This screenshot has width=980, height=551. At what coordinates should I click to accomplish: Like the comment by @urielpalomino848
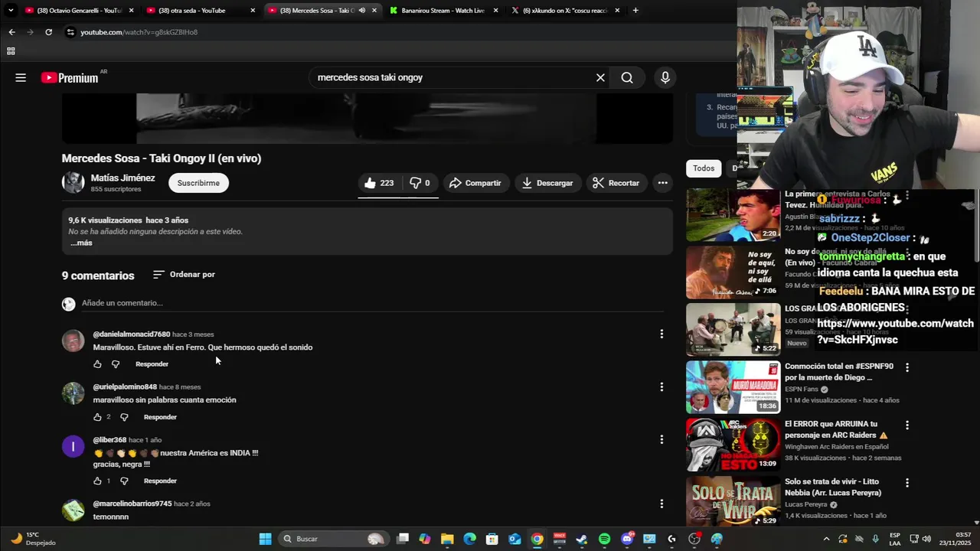coord(97,417)
